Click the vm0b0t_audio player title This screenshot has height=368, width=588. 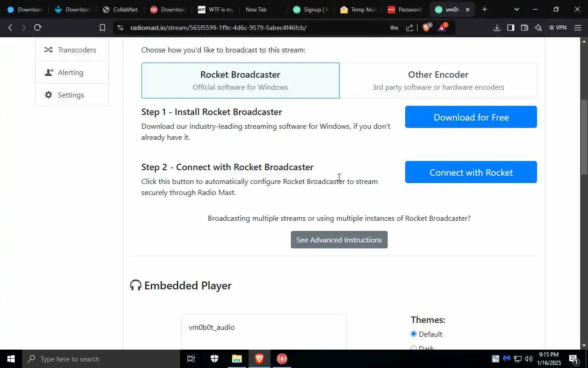click(x=212, y=327)
